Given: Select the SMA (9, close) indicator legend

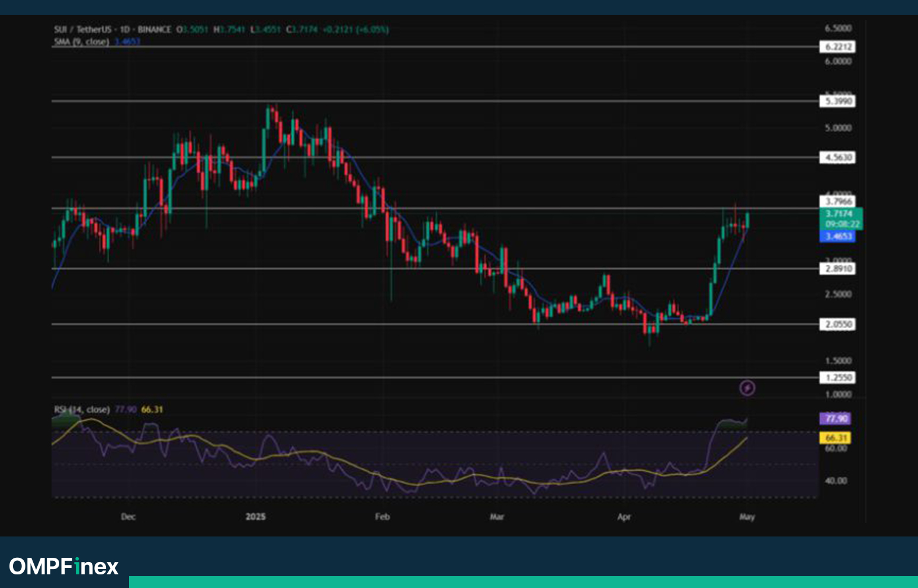Looking at the screenshot, I should [82, 41].
